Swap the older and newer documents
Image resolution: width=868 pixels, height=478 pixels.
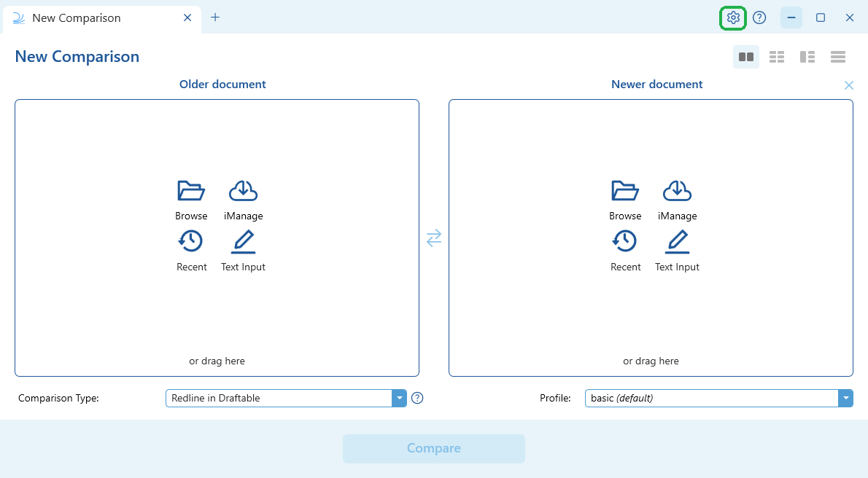click(434, 238)
